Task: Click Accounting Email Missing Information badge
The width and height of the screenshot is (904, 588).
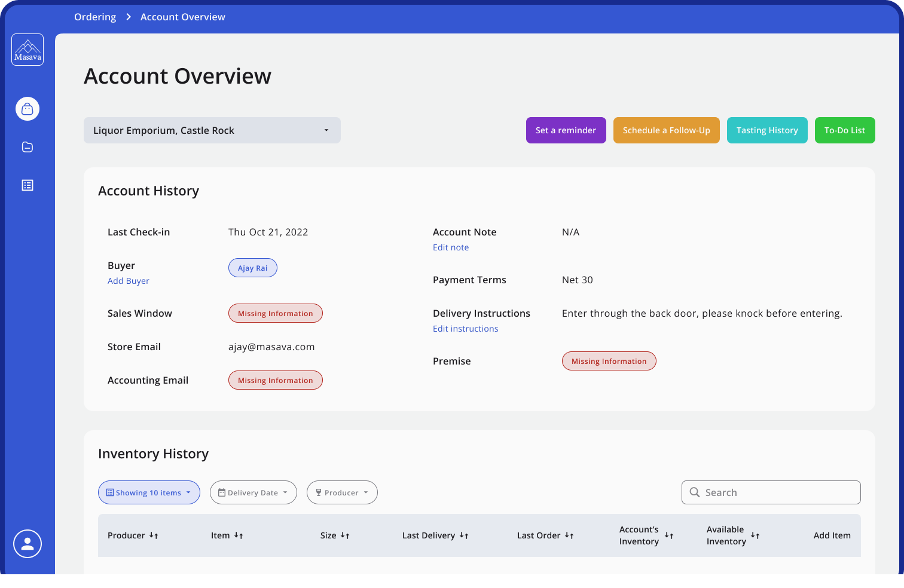Action: tap(276, 380)
